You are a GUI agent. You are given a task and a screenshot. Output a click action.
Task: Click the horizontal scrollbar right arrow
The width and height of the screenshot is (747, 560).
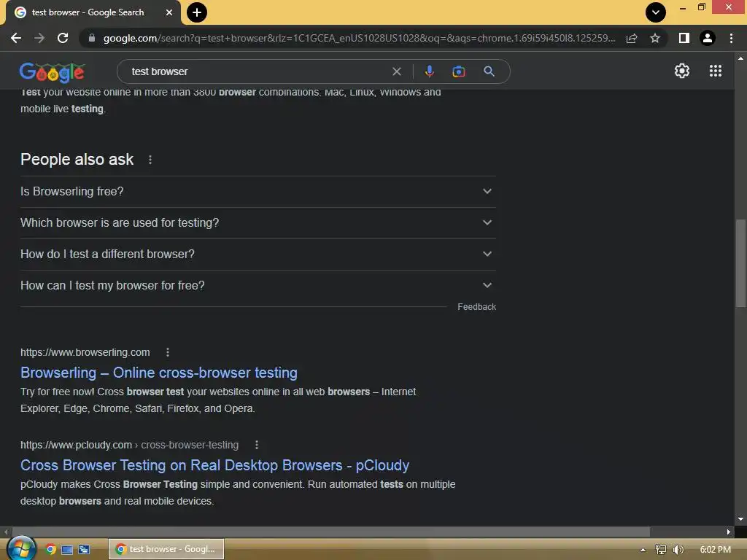729,532
